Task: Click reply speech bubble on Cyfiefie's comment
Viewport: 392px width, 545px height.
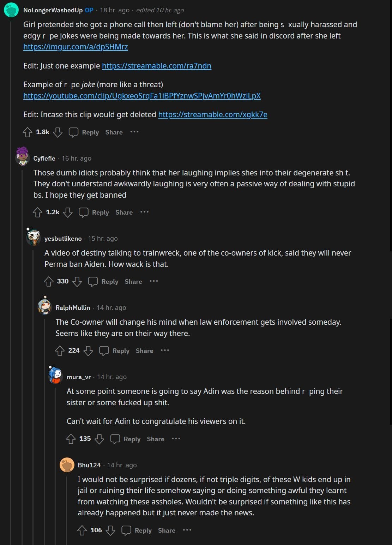Action: click(x=84, y=212)
